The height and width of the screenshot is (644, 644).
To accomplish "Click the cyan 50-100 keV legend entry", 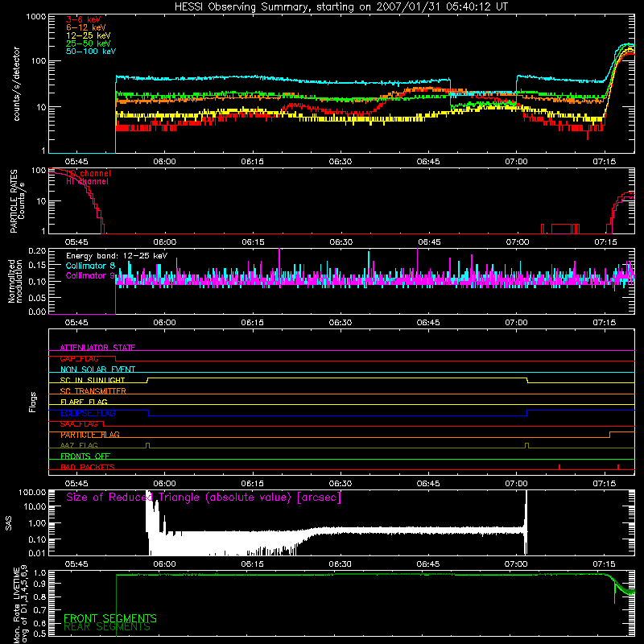I will pos(91,52).
